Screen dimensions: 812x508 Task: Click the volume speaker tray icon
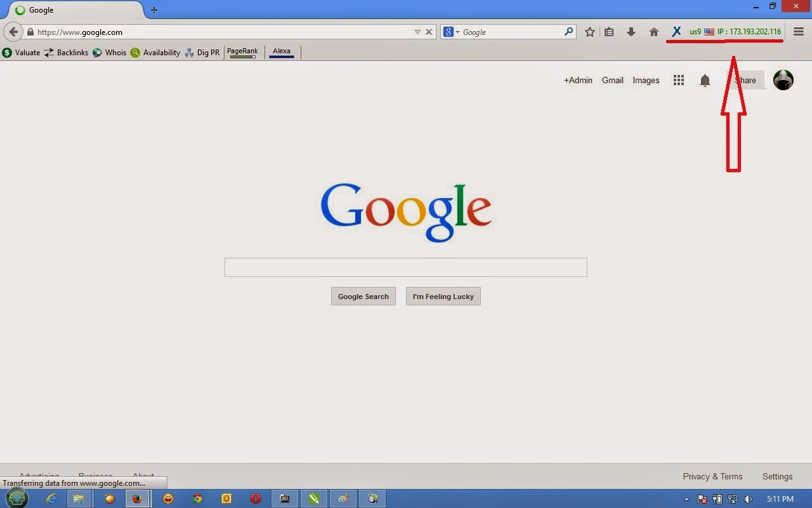748,499
